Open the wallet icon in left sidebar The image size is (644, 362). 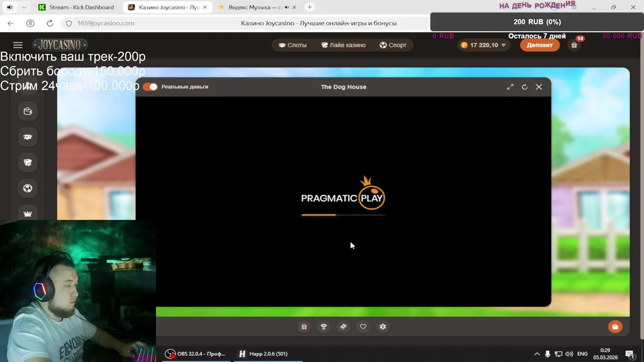28,111
